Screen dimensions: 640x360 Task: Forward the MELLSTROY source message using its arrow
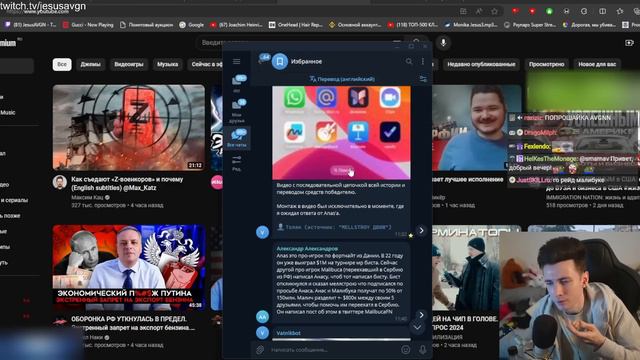tap(421, 231)
